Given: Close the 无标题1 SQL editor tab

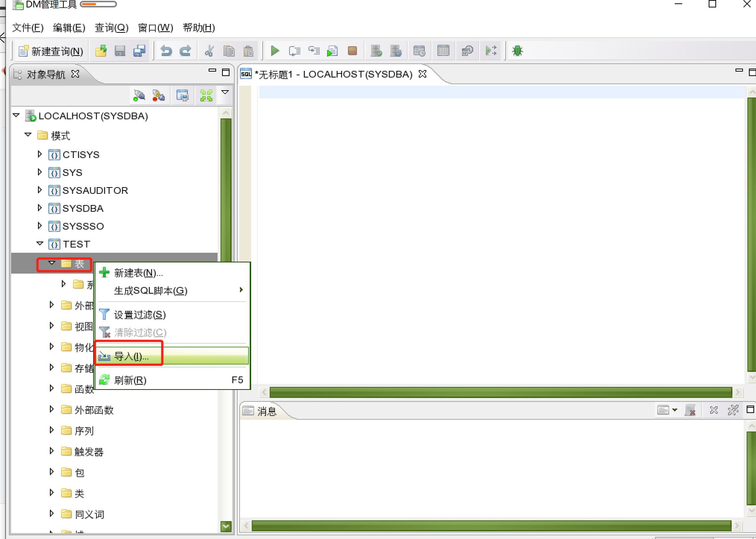Looking at the screenshot, I should tap(423, 74).
